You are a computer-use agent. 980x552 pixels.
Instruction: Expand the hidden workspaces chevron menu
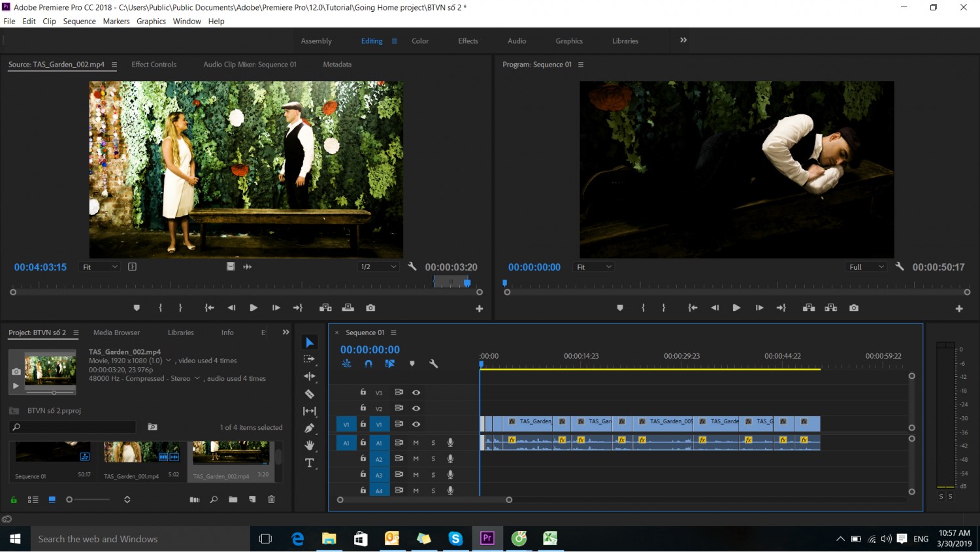683,40
